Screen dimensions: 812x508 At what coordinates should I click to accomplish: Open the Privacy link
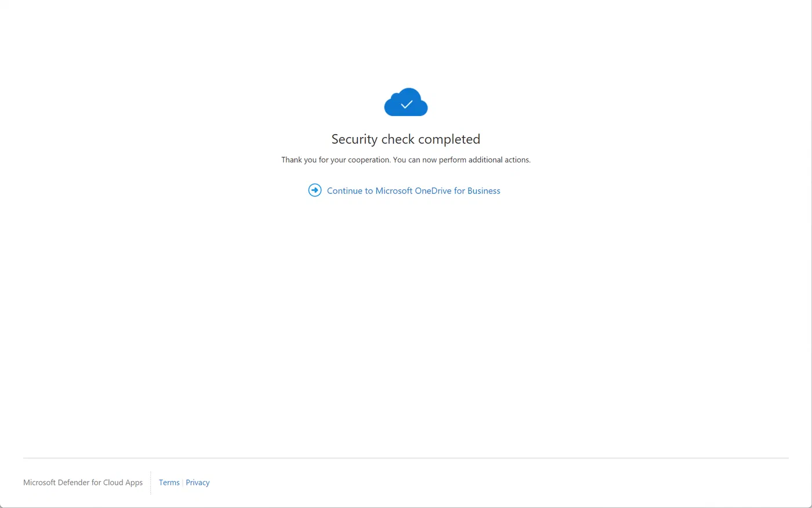click(x=198, y=482)
